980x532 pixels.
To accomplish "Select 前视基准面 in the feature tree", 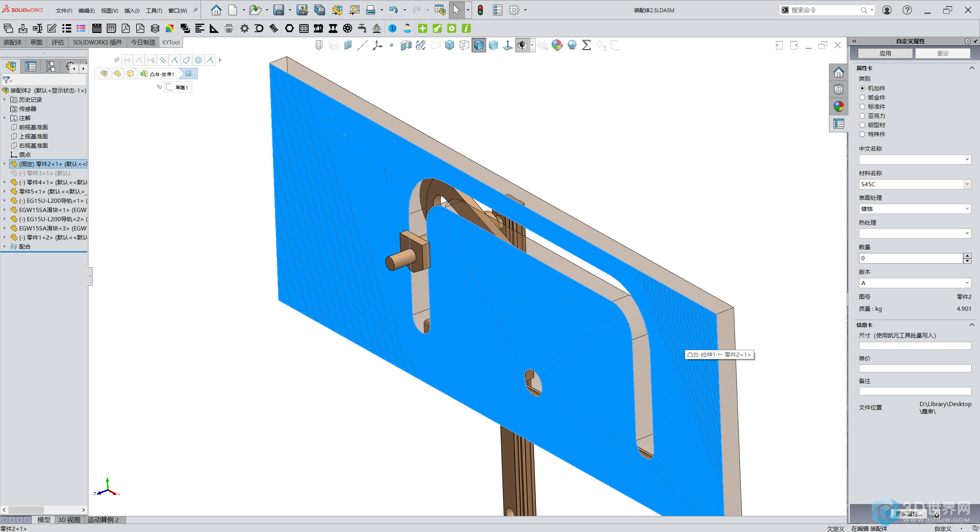I will click(33, 127).
